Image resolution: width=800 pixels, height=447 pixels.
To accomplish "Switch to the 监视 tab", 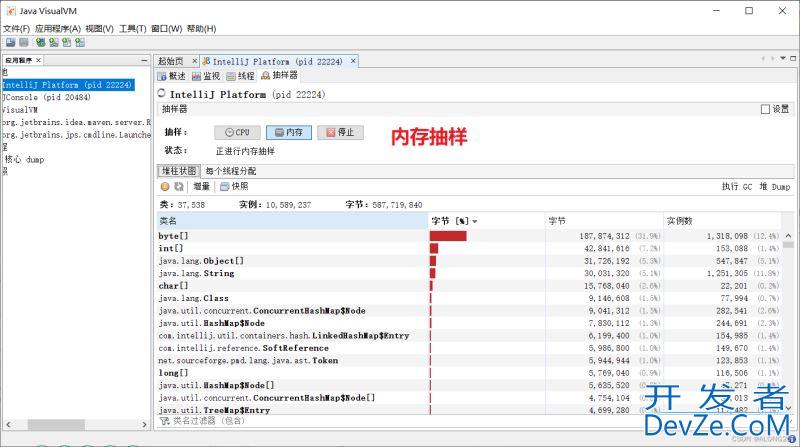I will [x=206, y=76].
